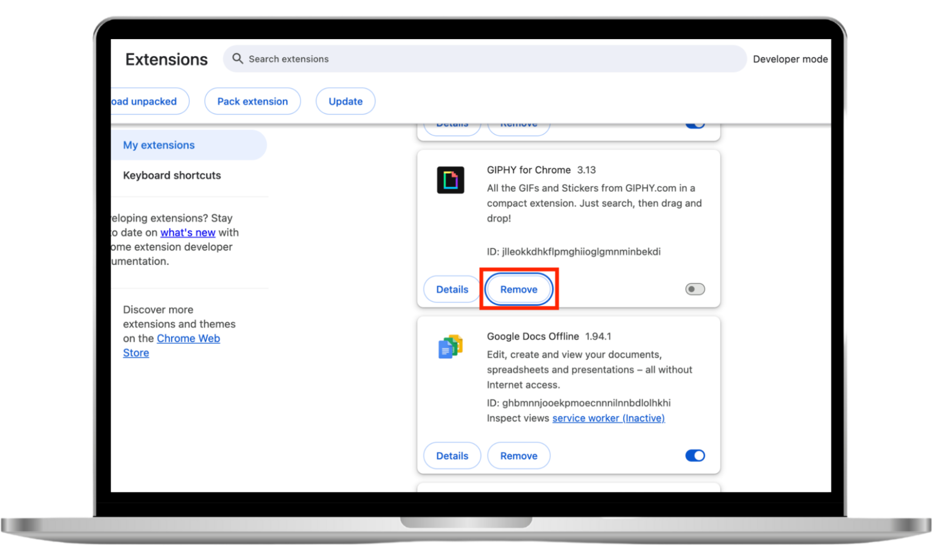The width and height of the screenshot is (933, 560).
Task: Open Details for GIPHY for Chrome
Action: pos(452,289)
